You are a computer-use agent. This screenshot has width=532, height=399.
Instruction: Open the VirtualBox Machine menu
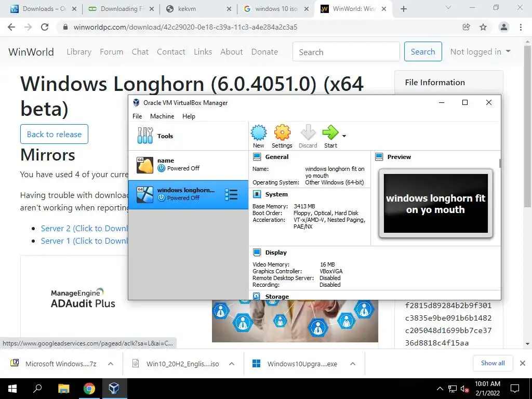pos(162,116)
